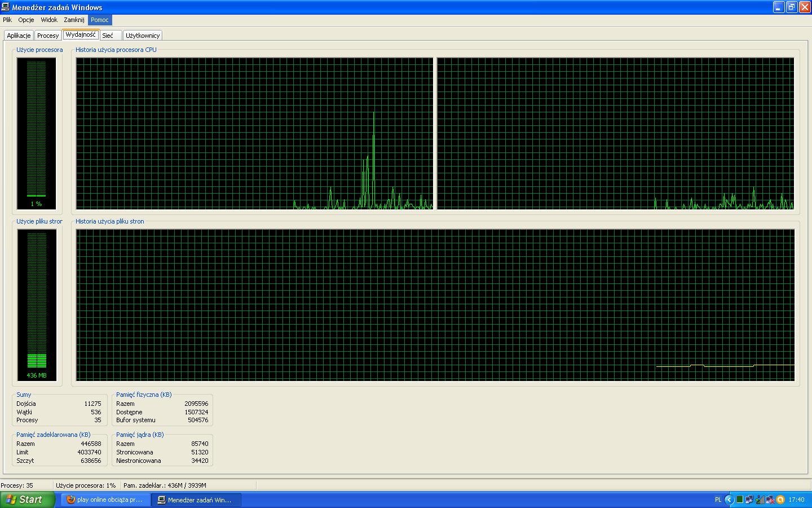Select the Użytkownicy tab

(143, 36)
